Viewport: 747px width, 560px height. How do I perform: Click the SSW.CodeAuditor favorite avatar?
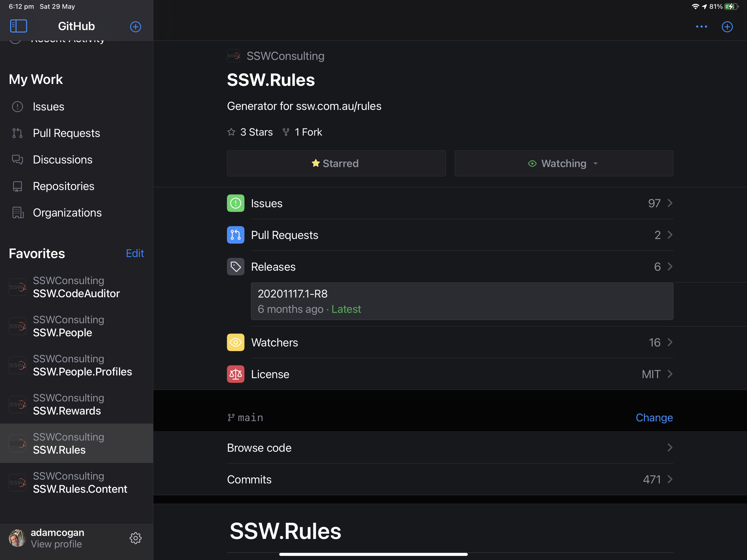click(17, 287)
